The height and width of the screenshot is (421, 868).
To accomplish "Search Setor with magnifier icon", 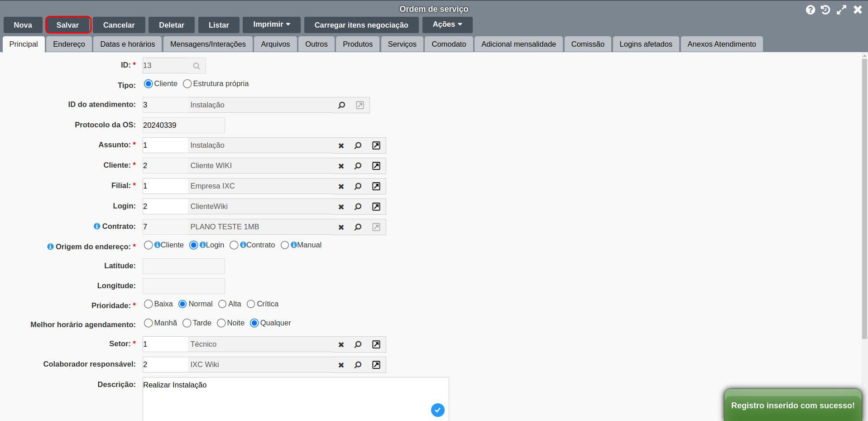I will point(358,344).
